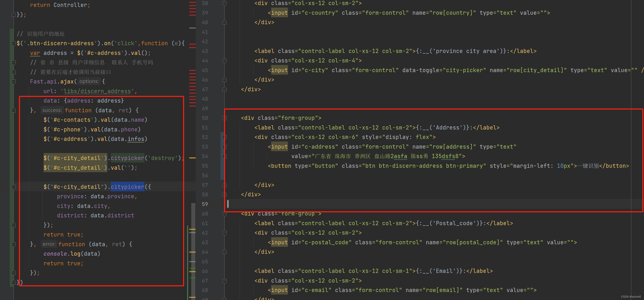
Task: Click fold end marker beside return Controller closing
Action: point(14,15)
